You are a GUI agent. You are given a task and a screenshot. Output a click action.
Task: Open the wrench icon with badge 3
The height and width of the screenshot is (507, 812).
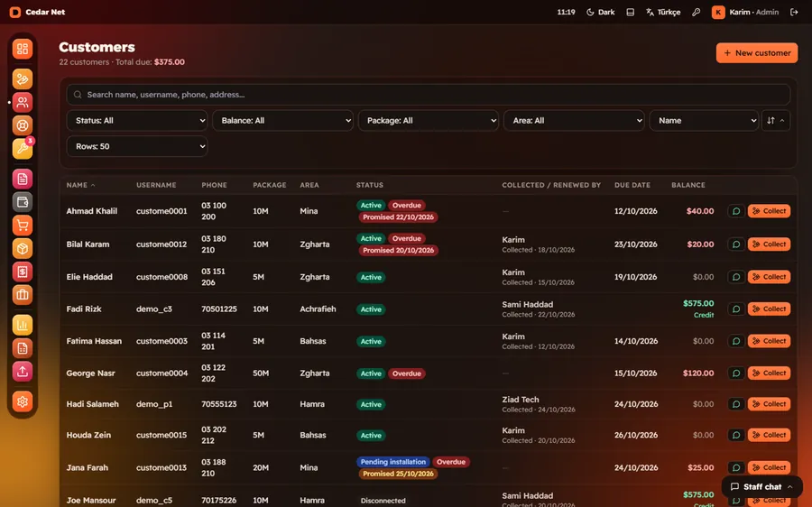coord(23,149)
